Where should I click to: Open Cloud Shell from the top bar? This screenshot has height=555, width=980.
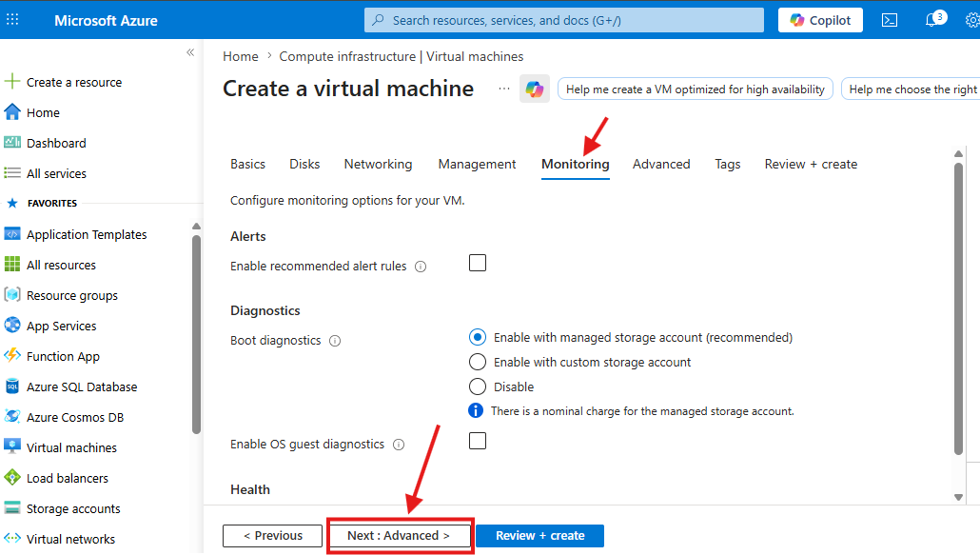coord(890,20)
